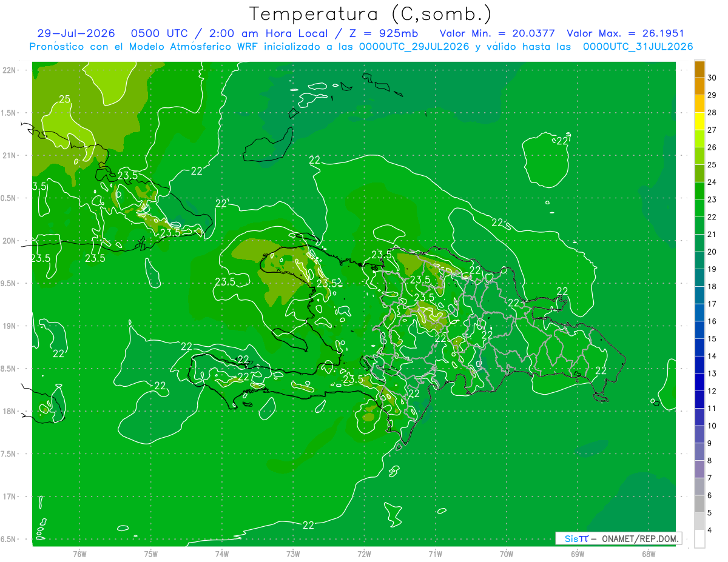Screen dimensions: 728x562
Task: Click the "73W" longitude axis label
Action: pos(293,554)
